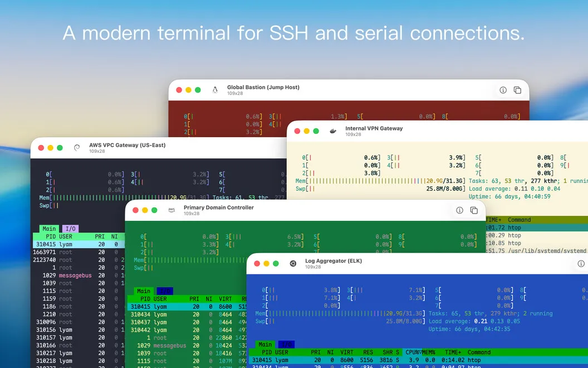
Task: Select process 1663971 row in AWS VPC Gateway
Action: tap(79, 252)
